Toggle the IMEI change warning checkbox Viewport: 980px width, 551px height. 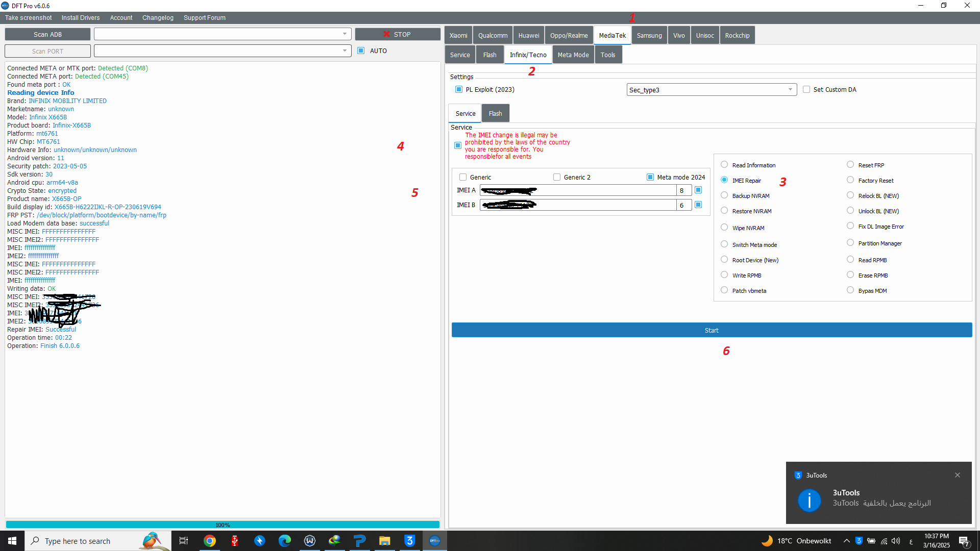click(x=458, y=145)
